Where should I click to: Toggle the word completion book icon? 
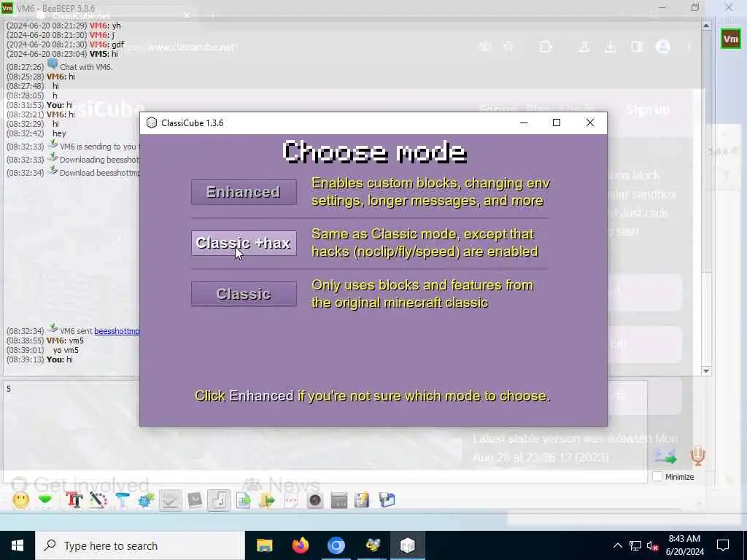(x=195, y=500)
